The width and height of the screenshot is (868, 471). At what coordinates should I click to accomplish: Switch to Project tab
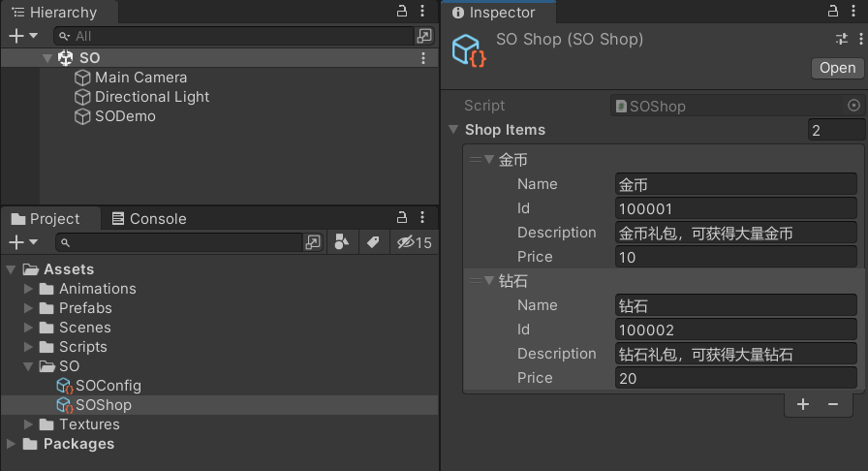[46, 219]
